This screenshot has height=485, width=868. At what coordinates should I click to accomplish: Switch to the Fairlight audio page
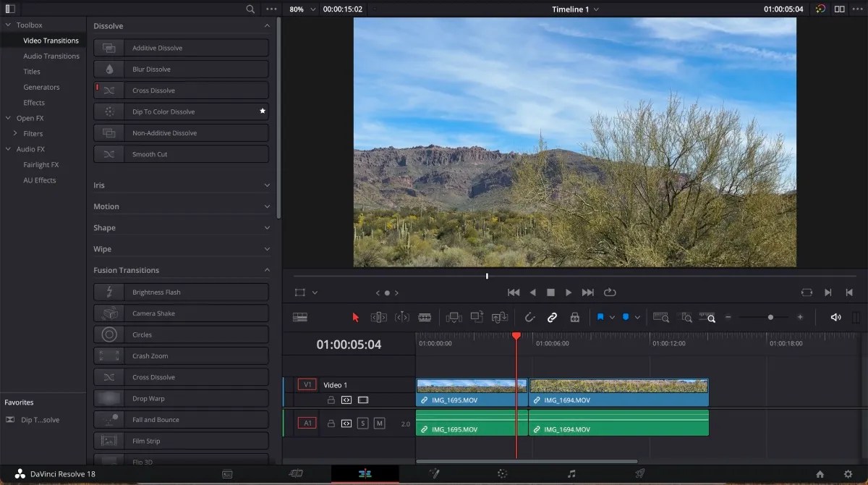click(571, 473)
